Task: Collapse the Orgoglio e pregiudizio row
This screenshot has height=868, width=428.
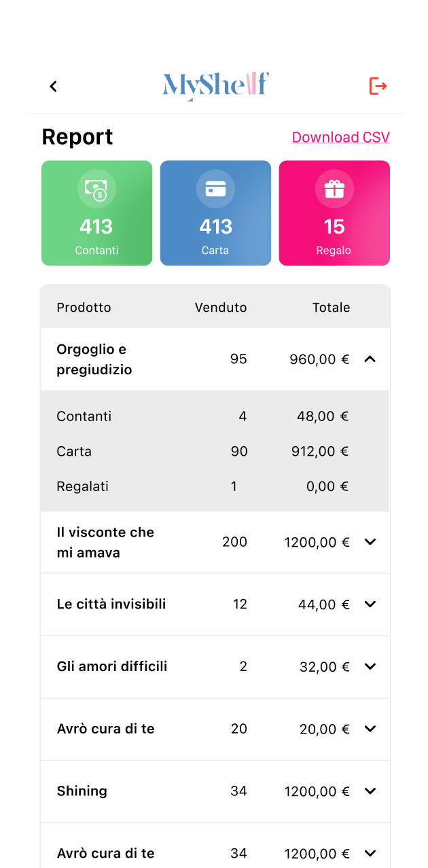Action: click(370, 359)
